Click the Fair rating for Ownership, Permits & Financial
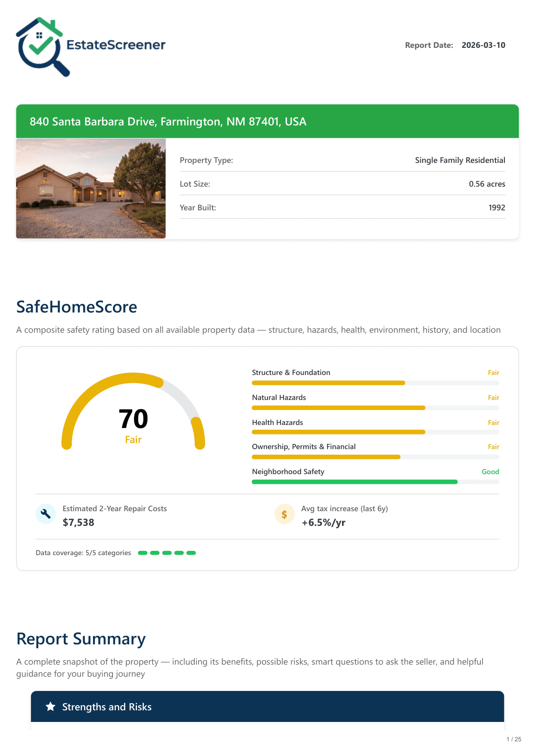Viewport: 535px width, 756px height. (494, 447)
